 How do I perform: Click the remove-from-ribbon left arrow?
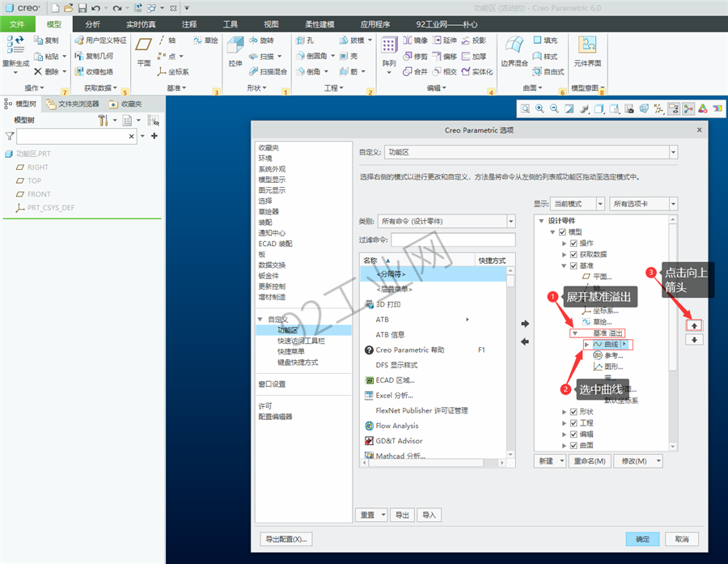point(525,341)
